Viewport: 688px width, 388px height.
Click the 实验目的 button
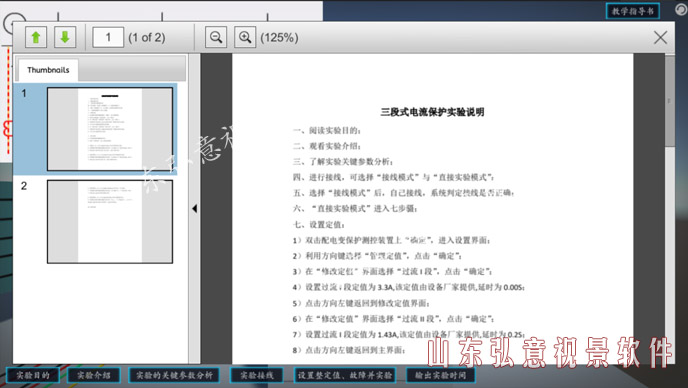coord(33,375)
